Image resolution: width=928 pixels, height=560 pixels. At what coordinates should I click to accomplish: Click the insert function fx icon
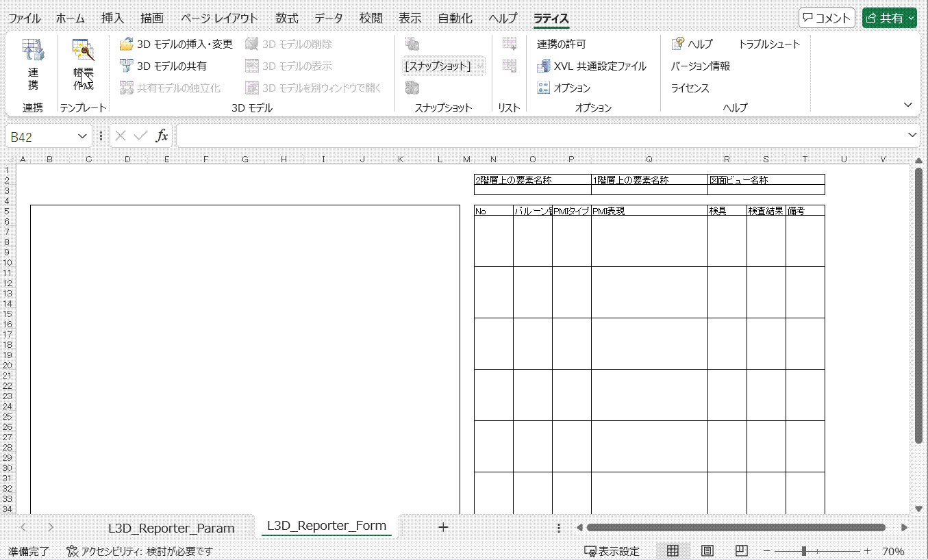(x=162, y=136)
